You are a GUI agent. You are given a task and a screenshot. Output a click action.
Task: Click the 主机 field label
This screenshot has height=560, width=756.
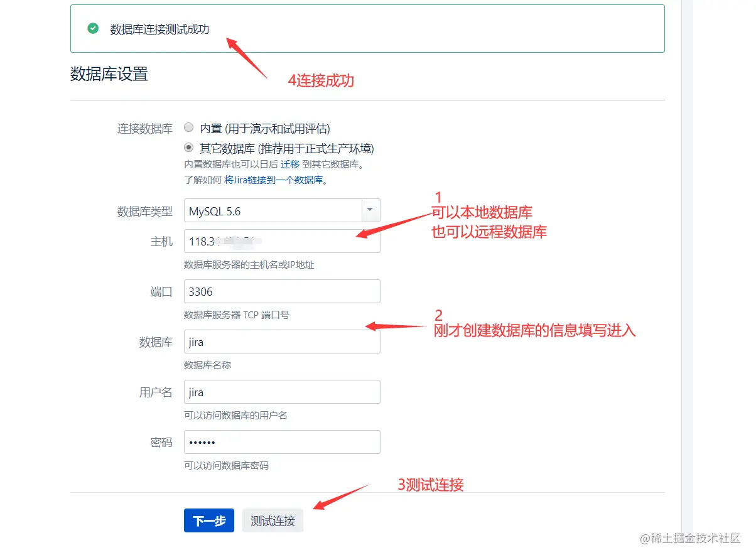161,242
